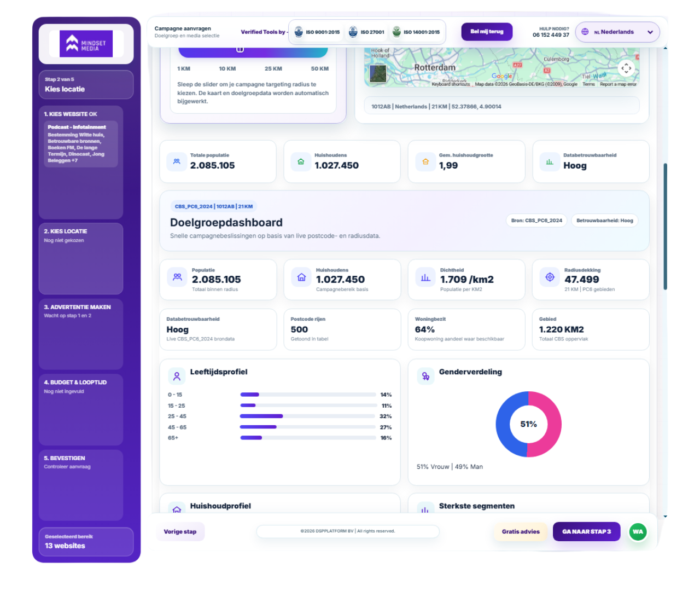Viewport: 700px width, 591px height.
Task: Open the Nederlands language dropdown
Action: [617, 32]
